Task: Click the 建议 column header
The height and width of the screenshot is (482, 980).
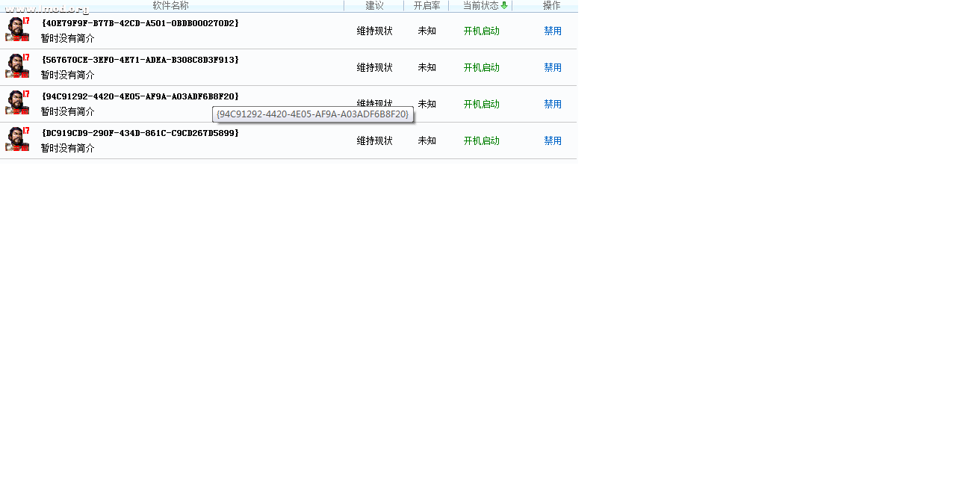Action: (x=374, y=5)
